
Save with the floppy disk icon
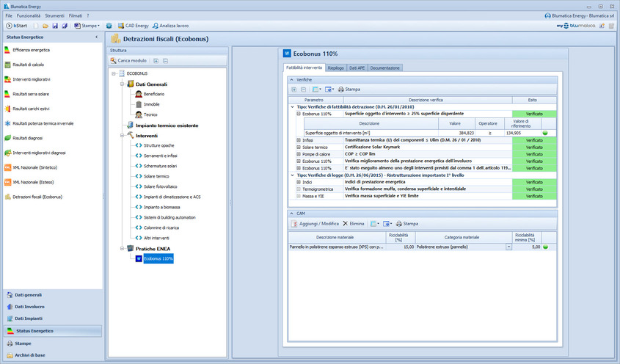(55, 26)
